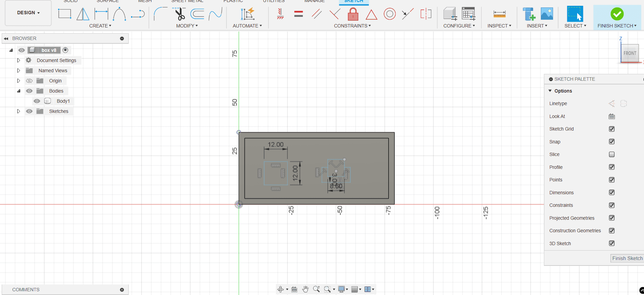Open the CONSTRAINTS dropdown menu
Image resolution: width=644 pixels, height=295 pixels.
(x=352, y=26)
